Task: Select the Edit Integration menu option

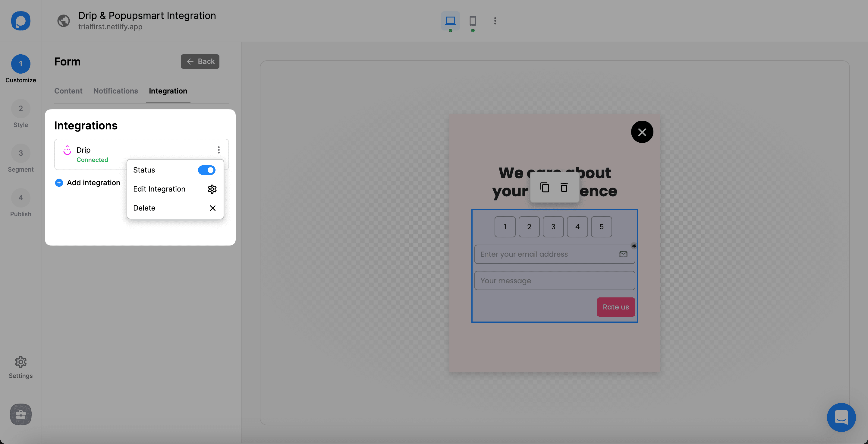Action: click(x=159, y=189)
